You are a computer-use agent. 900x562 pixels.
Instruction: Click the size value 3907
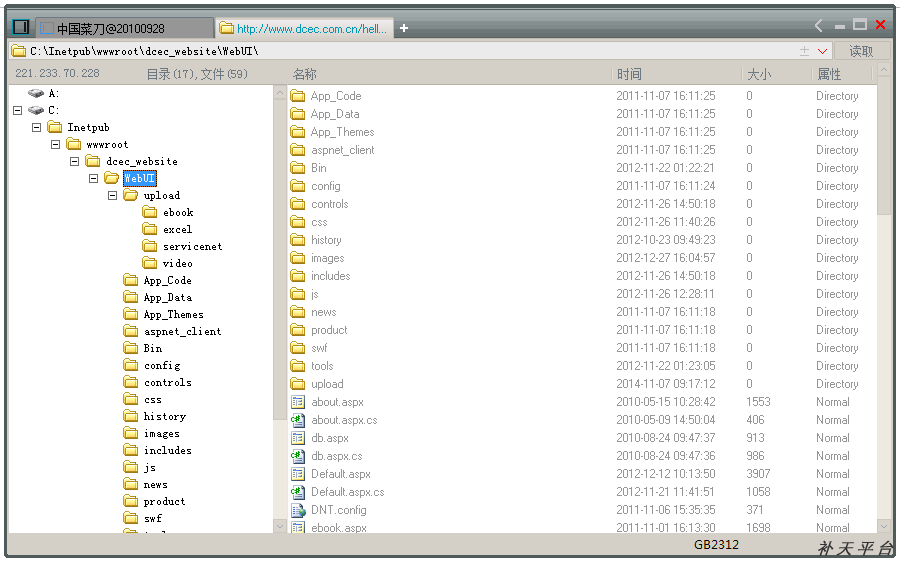click(x=758, y=474)
